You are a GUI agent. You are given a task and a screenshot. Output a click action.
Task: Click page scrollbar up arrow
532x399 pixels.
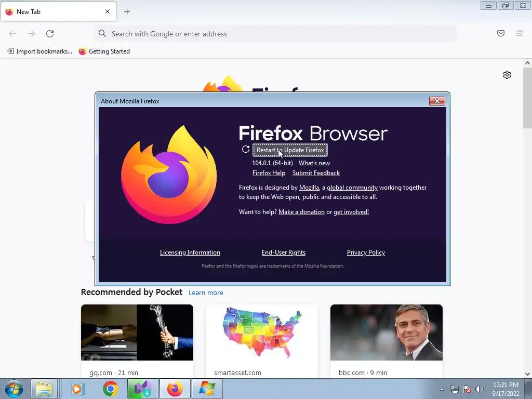coord(528,63)
